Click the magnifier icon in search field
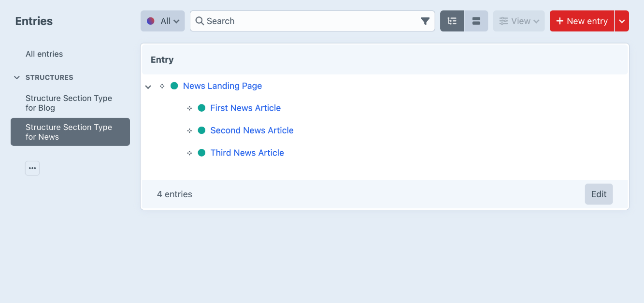 (x=200, y=21)
